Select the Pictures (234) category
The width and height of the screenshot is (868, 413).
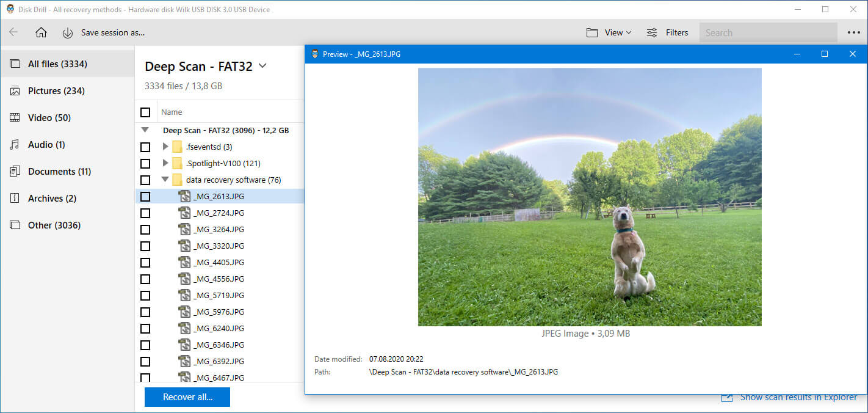[x=56, y=91]
